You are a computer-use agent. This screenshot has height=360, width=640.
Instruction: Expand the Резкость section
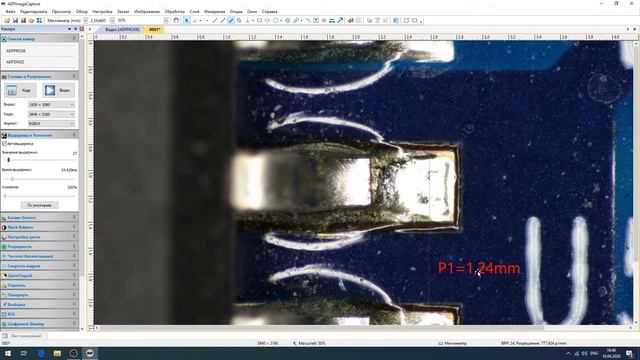point(39,247)
